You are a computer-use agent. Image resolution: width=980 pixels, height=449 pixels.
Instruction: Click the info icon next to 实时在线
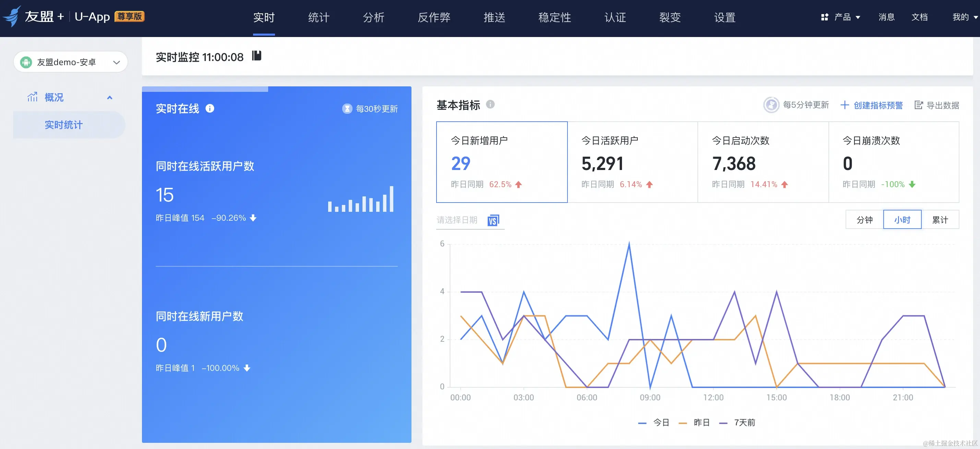pos(210,108)
